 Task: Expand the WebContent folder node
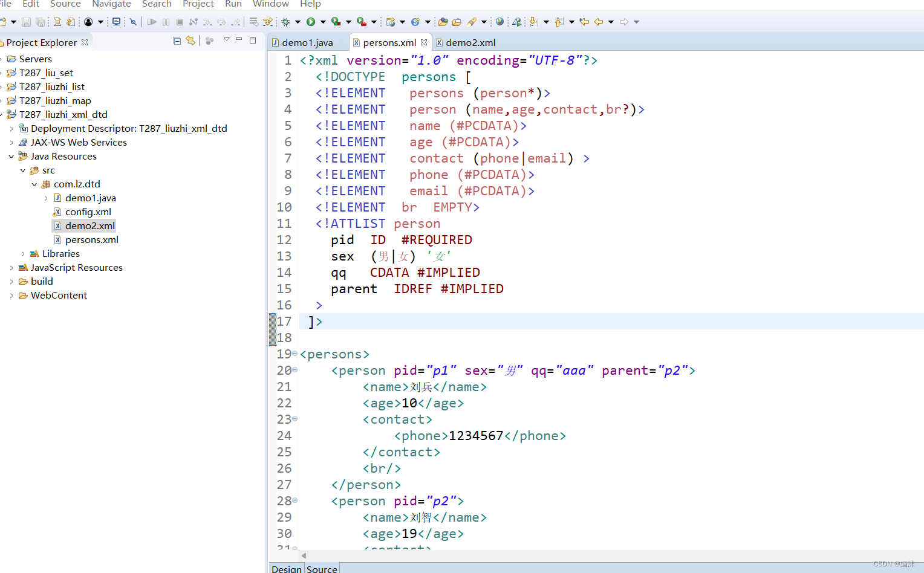click(x=11, y=296)
